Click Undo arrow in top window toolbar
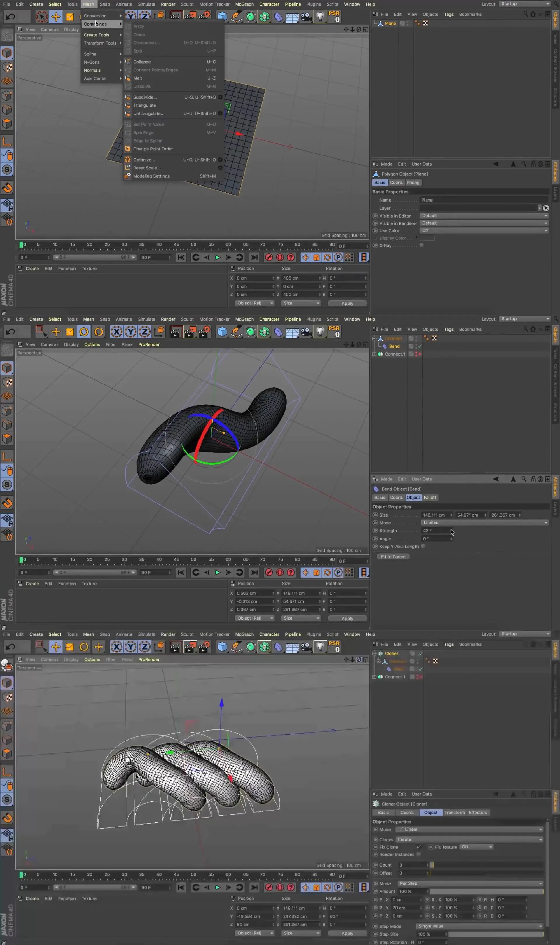Viewport: 560px width, 945px height. 10,17
